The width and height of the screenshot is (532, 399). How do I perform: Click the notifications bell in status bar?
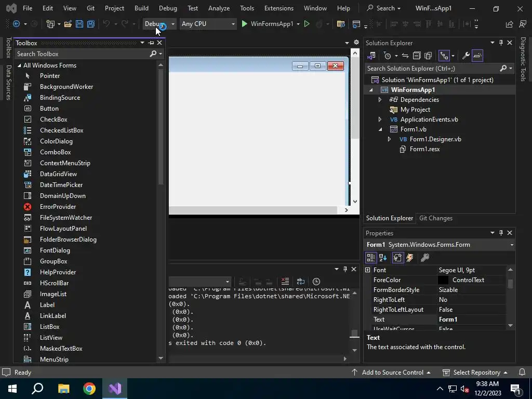tap(522, 372)
